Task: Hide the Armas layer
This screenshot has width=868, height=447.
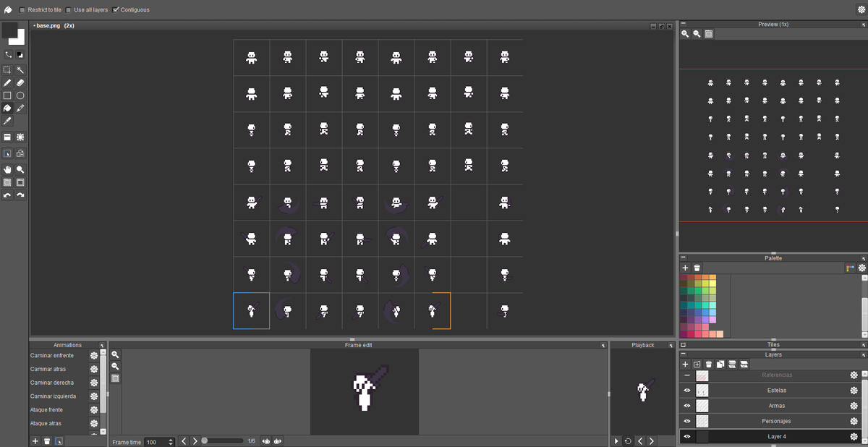Action: click(x=687, y=406)
